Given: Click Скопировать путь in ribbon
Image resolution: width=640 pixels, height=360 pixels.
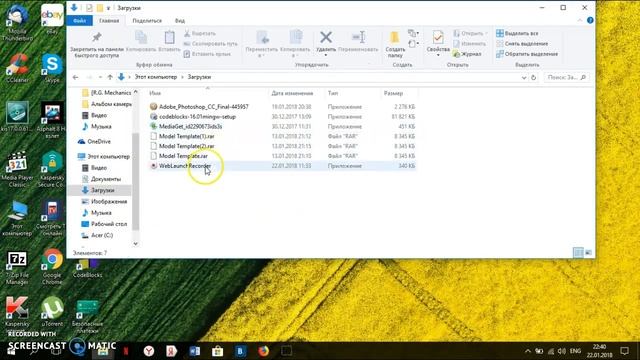Looking at the screenshot, I should point(210,44).
